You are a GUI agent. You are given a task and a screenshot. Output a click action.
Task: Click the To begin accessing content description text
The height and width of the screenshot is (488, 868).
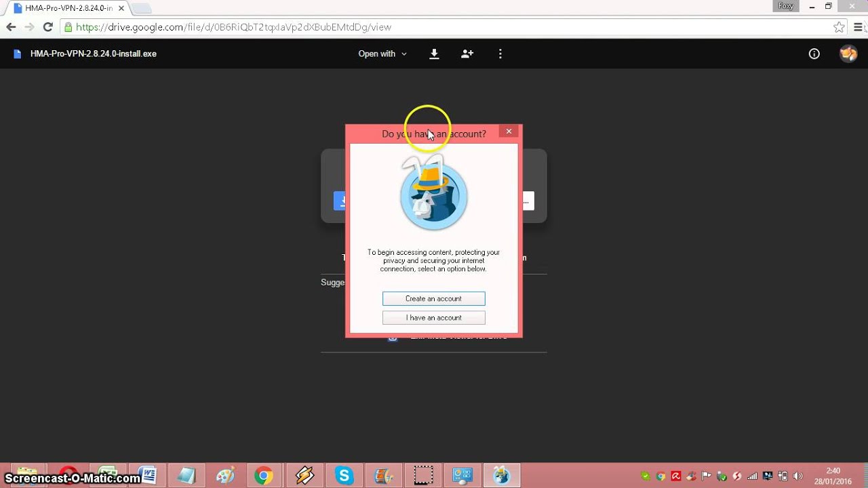tap(434, 260)
